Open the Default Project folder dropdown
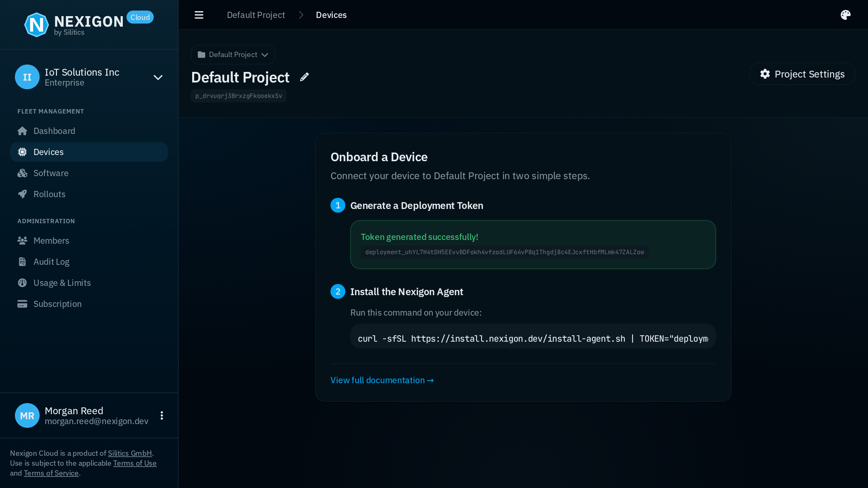The height and width of the screenshot is (488, 868). [x=233, y=54]
